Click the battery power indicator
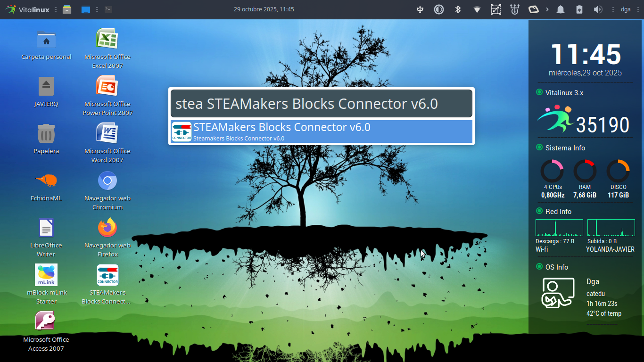Viewport: 644px width, 362px height. click(x=579, y=9)
